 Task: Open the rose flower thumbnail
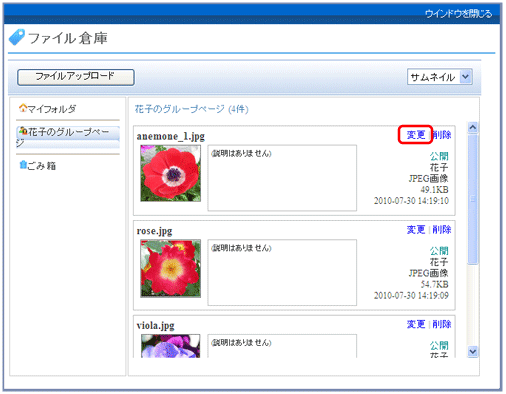coord(170,268)
